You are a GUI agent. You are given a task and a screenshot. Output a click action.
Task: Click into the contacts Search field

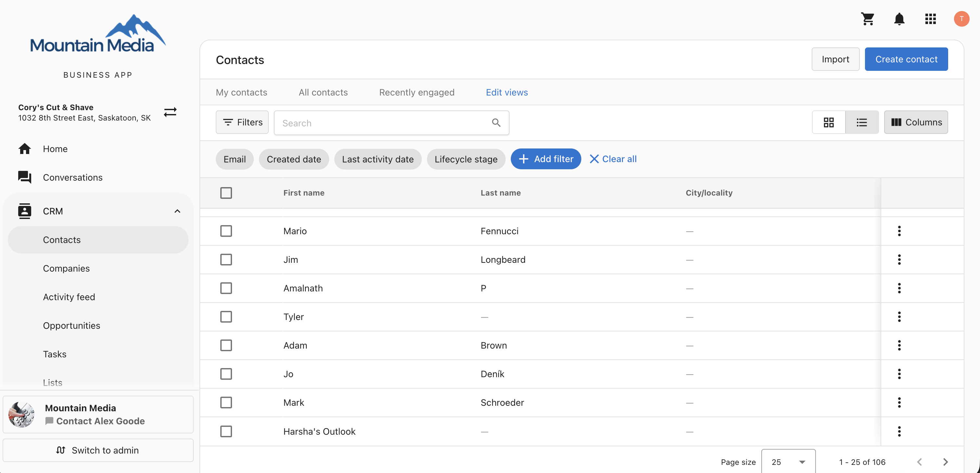click(392, 122)
